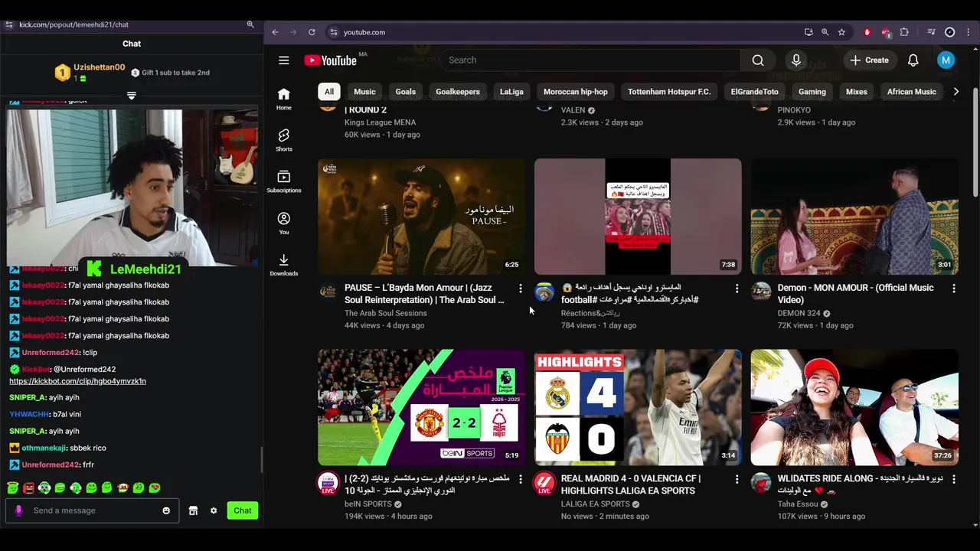Select the ElGrandeToto filter chip
Screen dimensions: 980x551
pyautogui.click(x=755, y=92)
